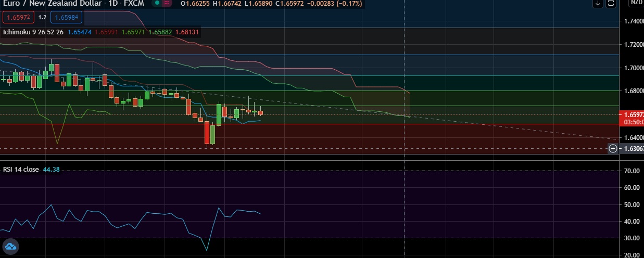
Task: Click the market status green dot indicator
Action: [158, 3]
